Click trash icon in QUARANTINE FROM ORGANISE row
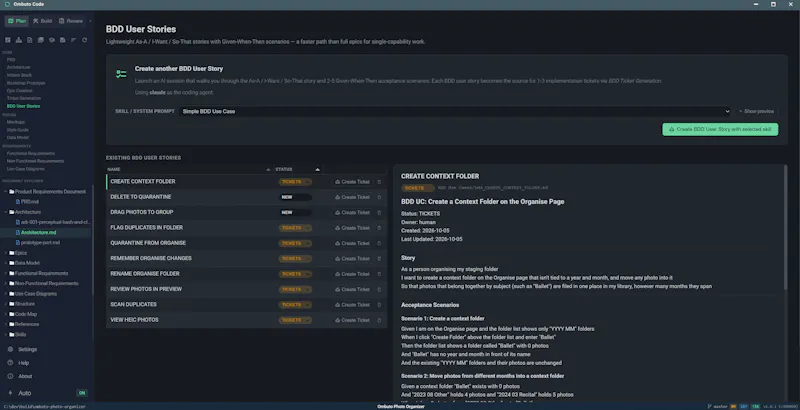Image resolution: width=800 pixels, height=410 pixels. (x=379, y=243)
